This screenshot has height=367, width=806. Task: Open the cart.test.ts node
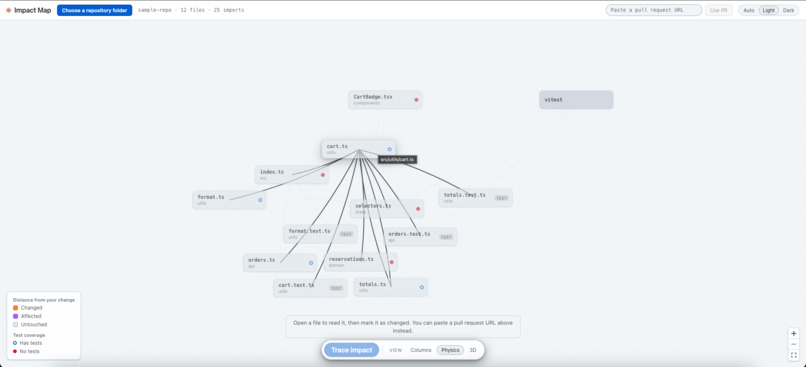tap(310, 288)
